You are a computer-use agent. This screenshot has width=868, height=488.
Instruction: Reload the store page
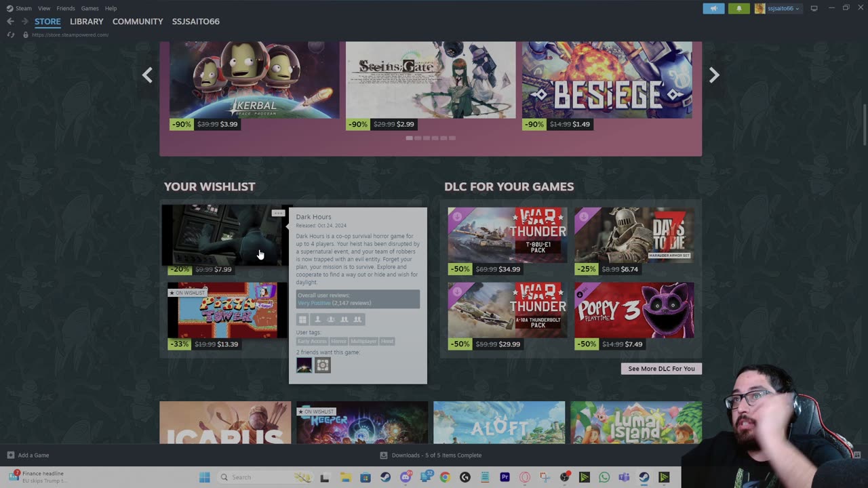[x=11, y=35]
